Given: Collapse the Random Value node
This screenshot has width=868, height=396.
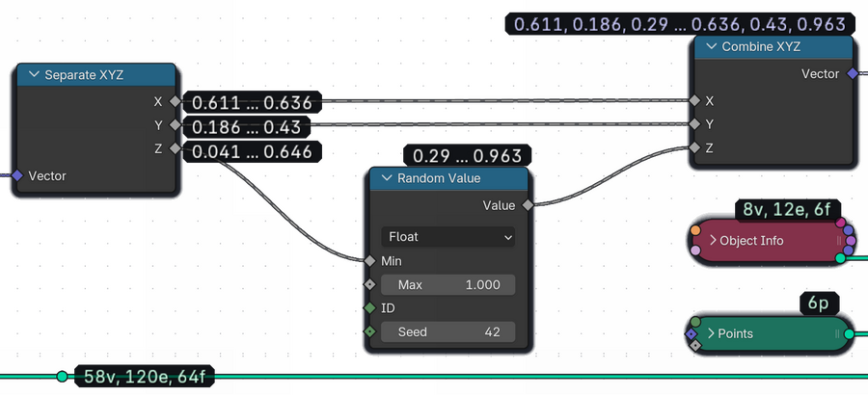Looking at the screenshot, I should pyautogui.click(x=388, y=178).
